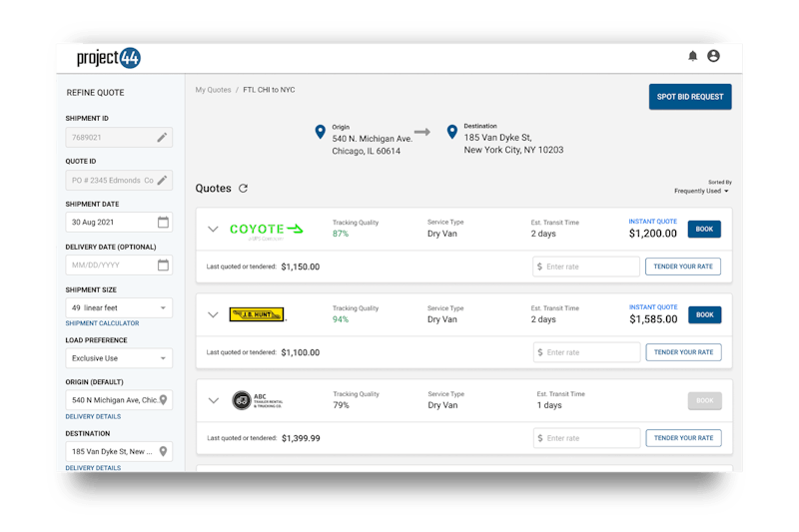Open the Delivery Date calendar icon

[x=163, y=265]
